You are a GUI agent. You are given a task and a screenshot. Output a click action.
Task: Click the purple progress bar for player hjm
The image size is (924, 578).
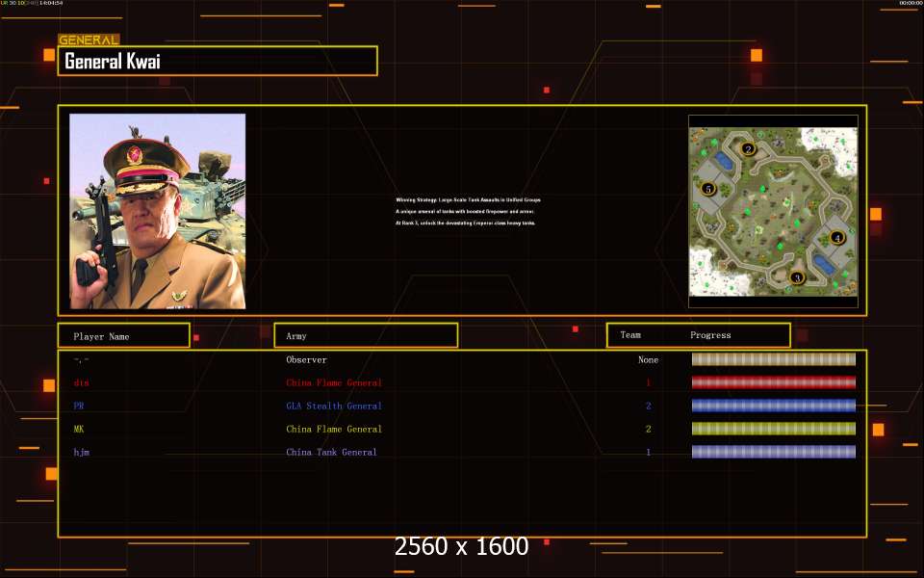tap(773, 452)
